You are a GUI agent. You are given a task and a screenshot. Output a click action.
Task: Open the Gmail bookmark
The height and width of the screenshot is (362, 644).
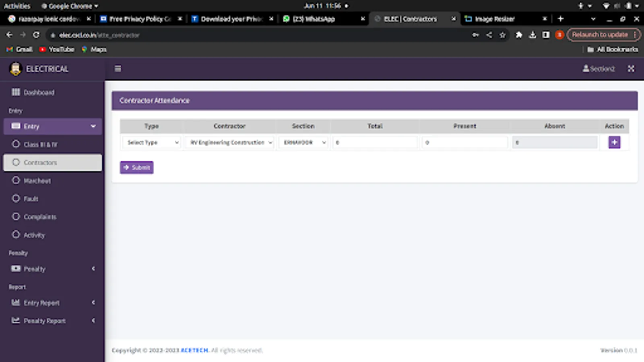[19, 49]
